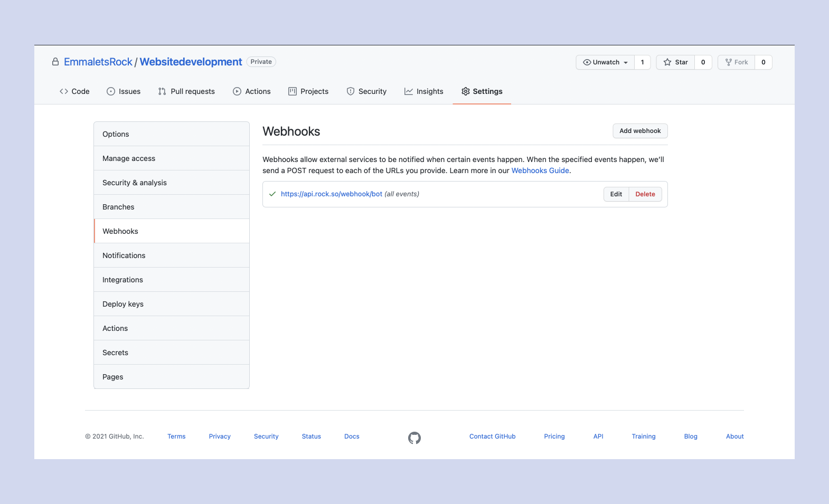This screenshot has width=829, height=504.
Task: Click the watchers count number
Action: (642, 62)
